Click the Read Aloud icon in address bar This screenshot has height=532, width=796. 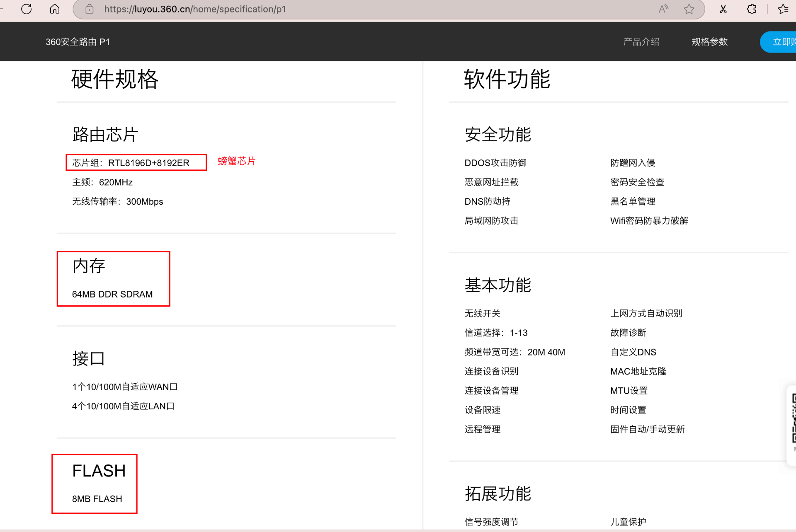click(663, 9)
